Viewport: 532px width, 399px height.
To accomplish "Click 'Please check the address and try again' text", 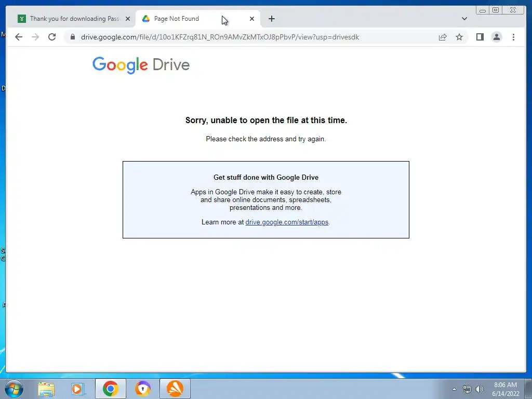I will pos(265,139).
